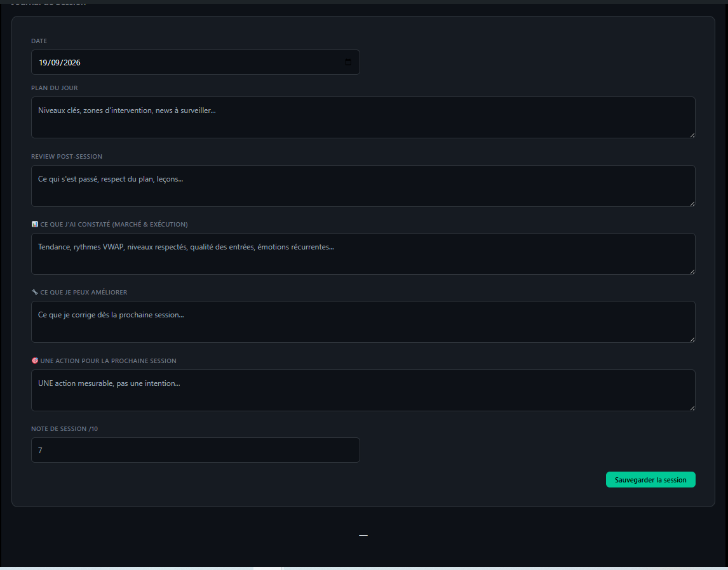This screenshot has width=728, height=570.
Task: Open the calendar picker in date field
Action: (348, 62)
